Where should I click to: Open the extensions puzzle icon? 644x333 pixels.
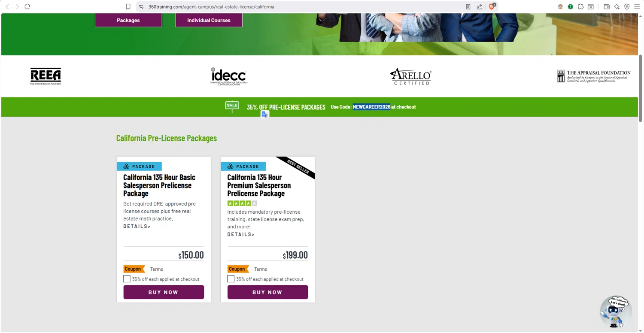click(x=580, y=6)
